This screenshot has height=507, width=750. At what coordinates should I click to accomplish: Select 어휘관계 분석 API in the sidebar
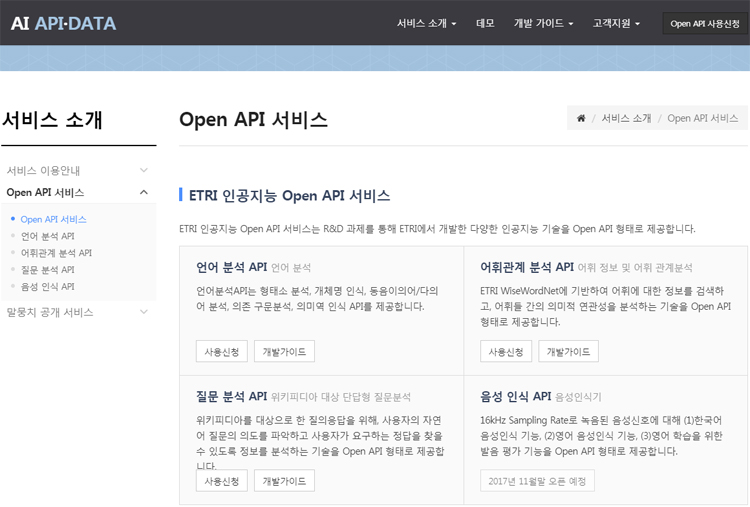tap(56, 253)
